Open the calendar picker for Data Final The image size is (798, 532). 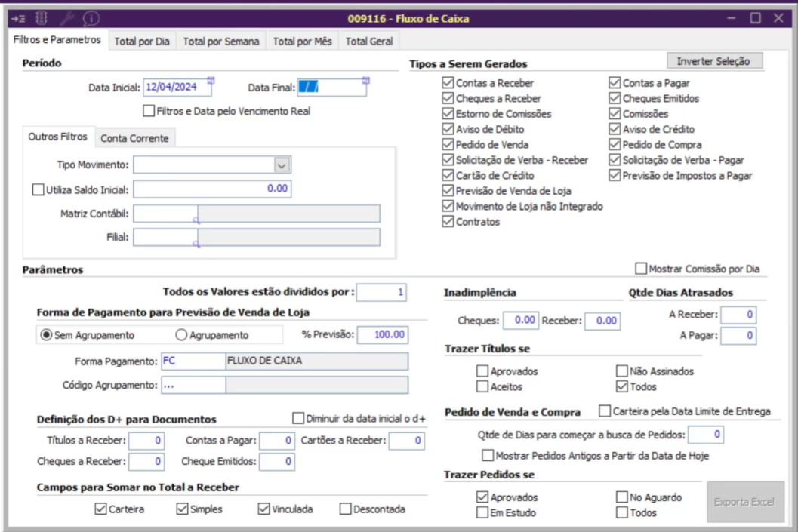(365, 80)
